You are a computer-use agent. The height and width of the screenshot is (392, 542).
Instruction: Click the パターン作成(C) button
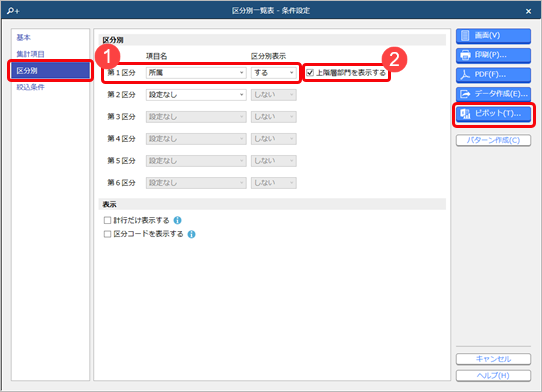493,140
